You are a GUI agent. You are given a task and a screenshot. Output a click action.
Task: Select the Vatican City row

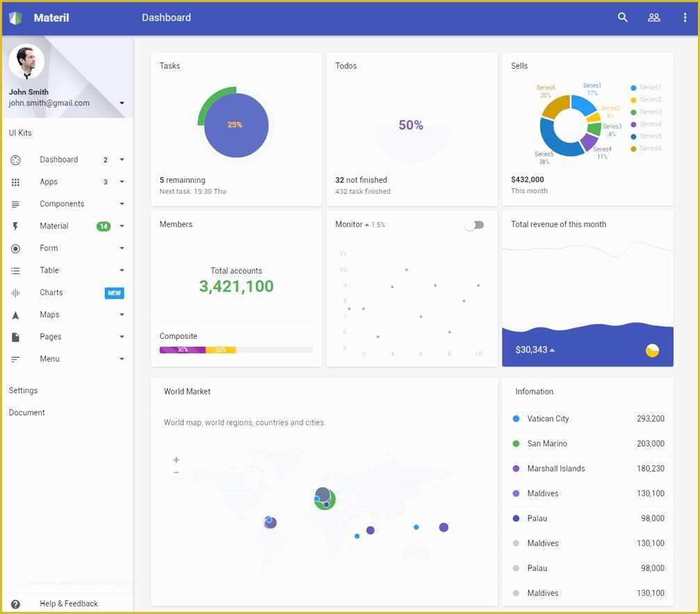point(588,419)
